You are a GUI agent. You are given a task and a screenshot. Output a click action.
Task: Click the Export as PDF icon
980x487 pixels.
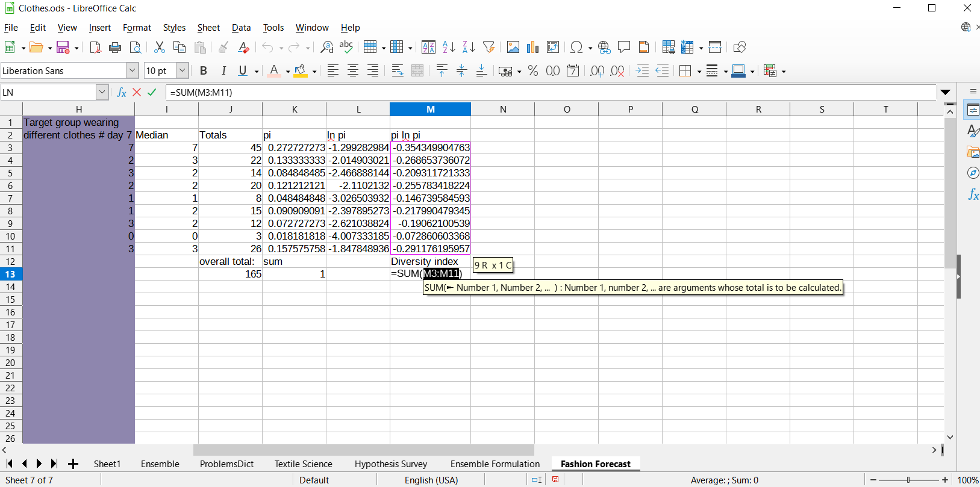[x=95, y=47]
